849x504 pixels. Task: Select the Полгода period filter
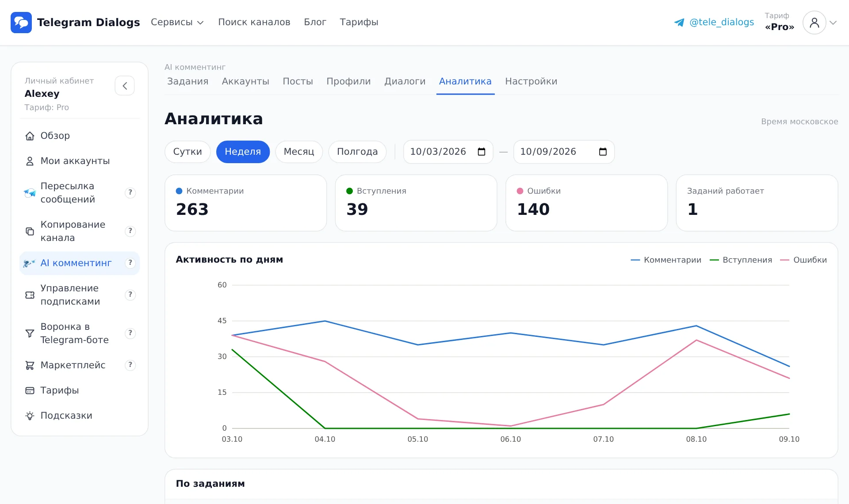tap(357, 152)
